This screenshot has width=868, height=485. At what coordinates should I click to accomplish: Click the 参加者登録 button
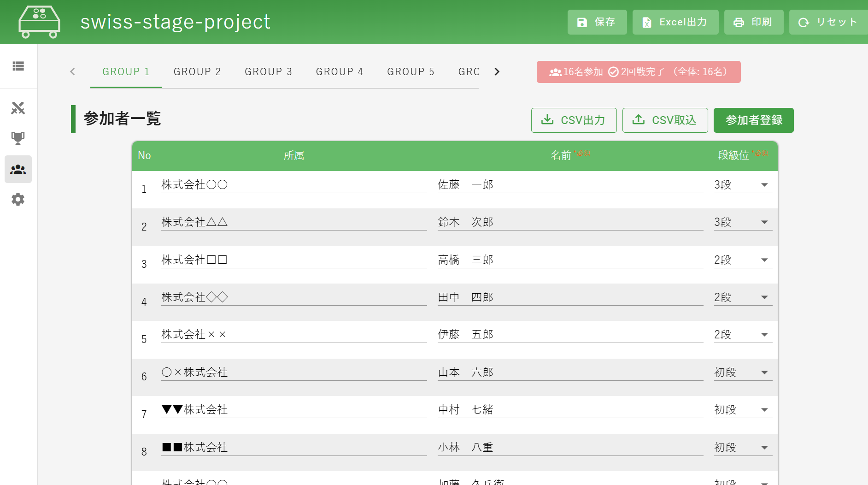(x=753, y=120)
